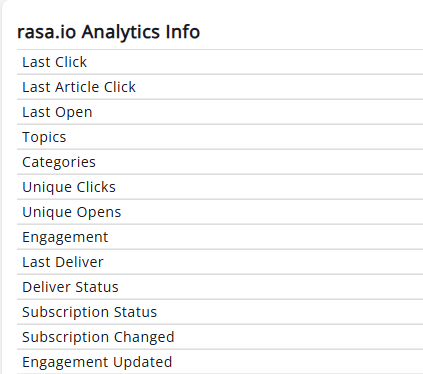
Task: Click the Last Open field label
Action: coord(57,112)
